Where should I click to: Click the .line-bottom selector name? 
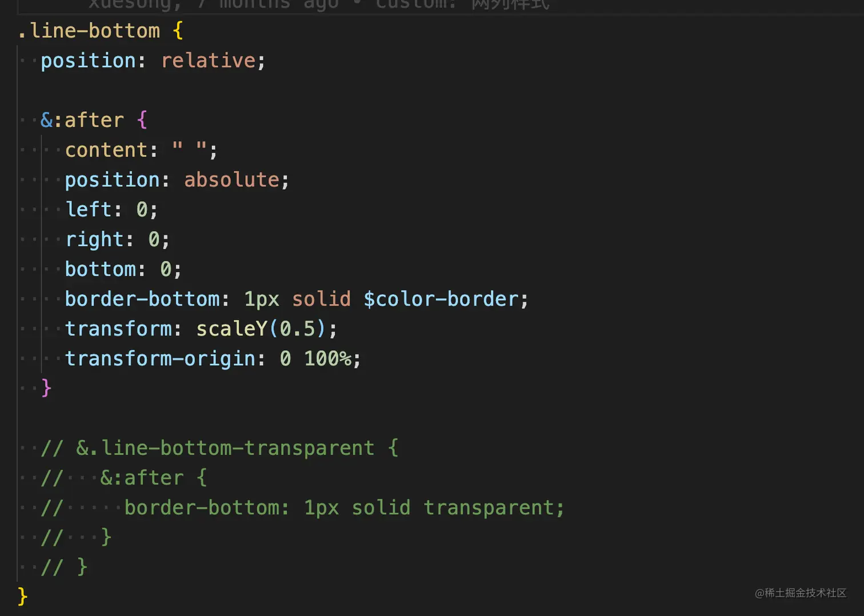coord(89,31)
